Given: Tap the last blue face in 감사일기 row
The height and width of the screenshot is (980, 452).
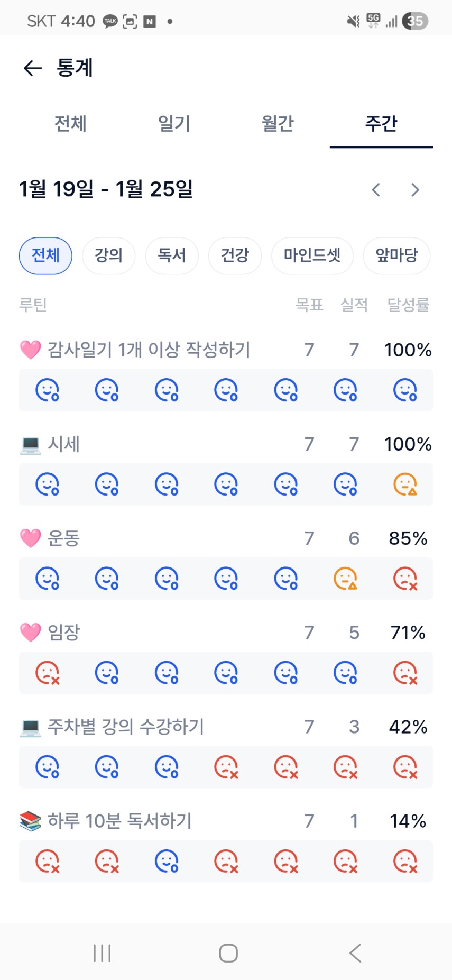Looking at the screenshot, I should point(405,390).
